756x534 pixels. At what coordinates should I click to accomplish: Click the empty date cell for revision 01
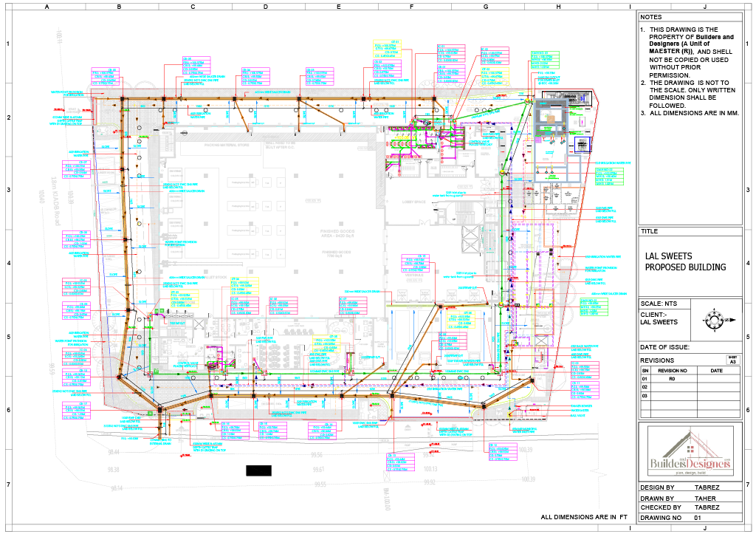718,379
